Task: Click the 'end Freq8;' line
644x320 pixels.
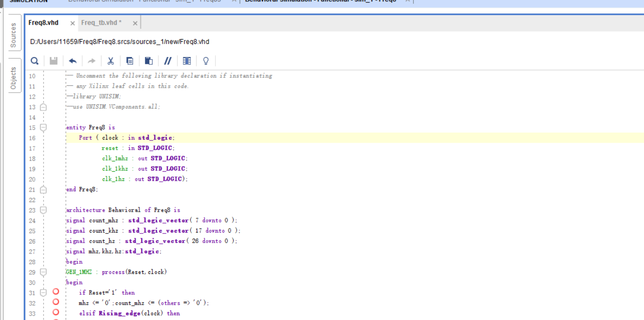Action: 82,190
